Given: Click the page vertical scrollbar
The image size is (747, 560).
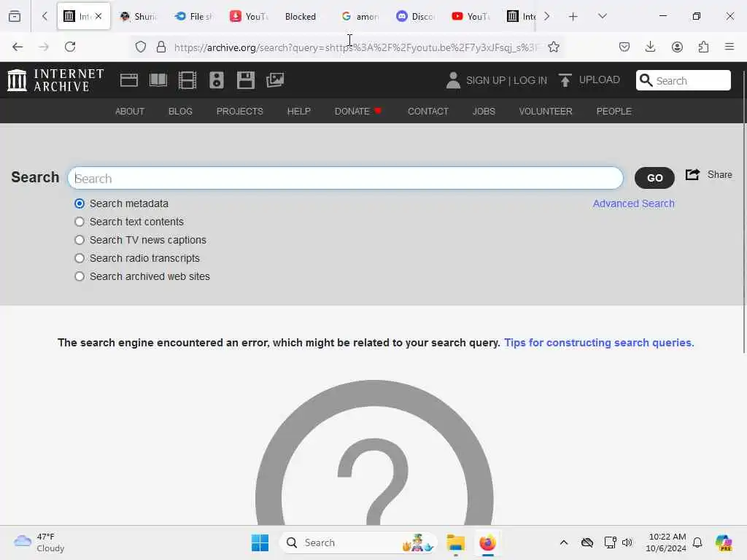Looking at the screenshot, I should [x=743, y=212].
